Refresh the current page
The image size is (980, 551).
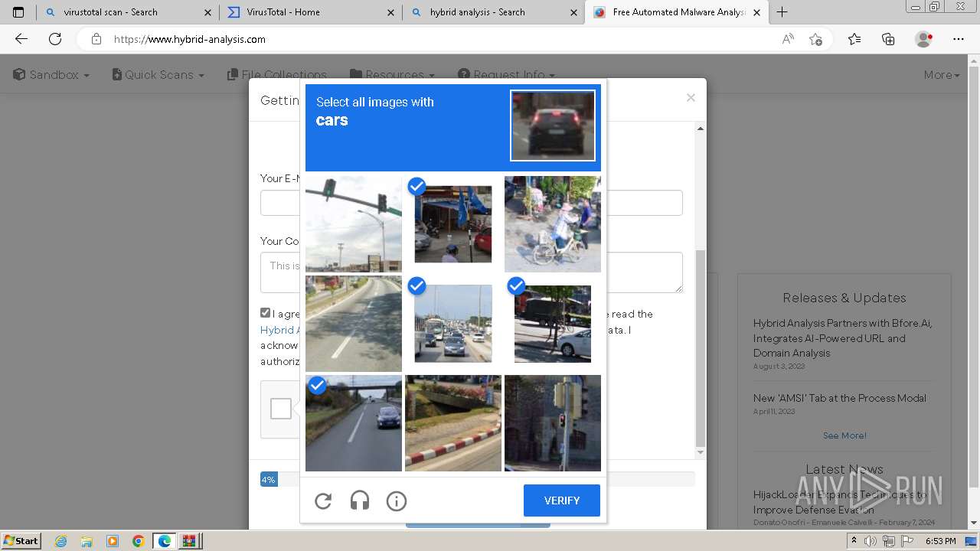[55, 39]
